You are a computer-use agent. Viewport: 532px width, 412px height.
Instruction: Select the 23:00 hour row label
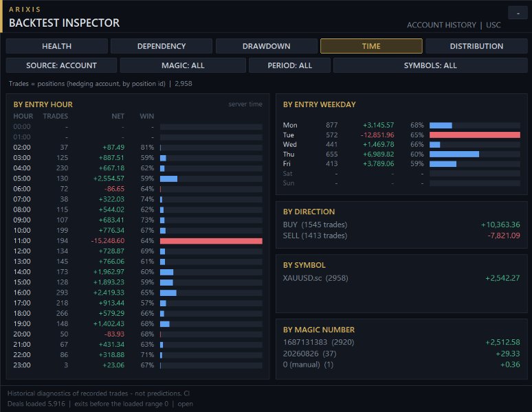pos(22,365)
